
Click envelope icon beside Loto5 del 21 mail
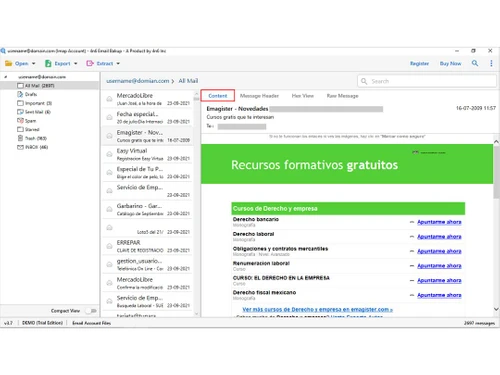pos(109,228)
